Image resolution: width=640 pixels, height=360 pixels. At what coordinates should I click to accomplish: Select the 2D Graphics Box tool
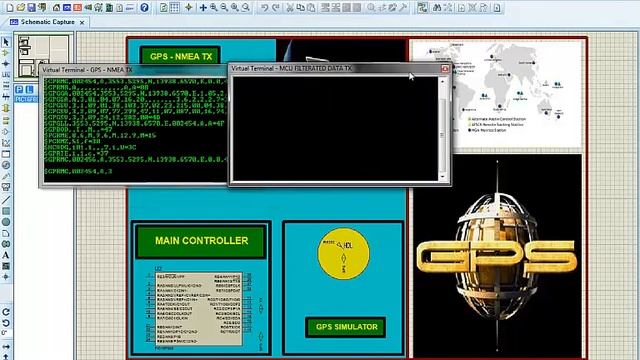[6, 211]
